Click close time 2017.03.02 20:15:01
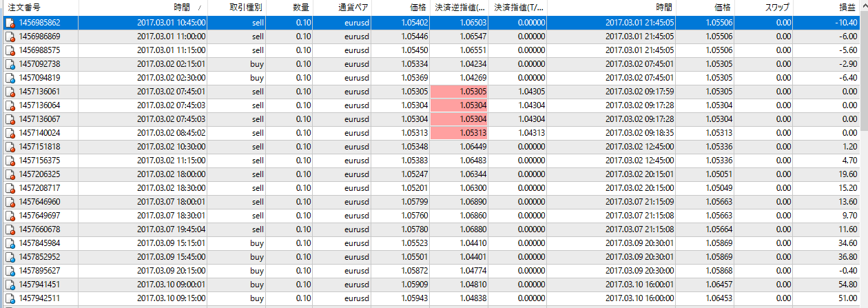Image resolution: width=868 pixels, height=308 pixels. point(640,174)
